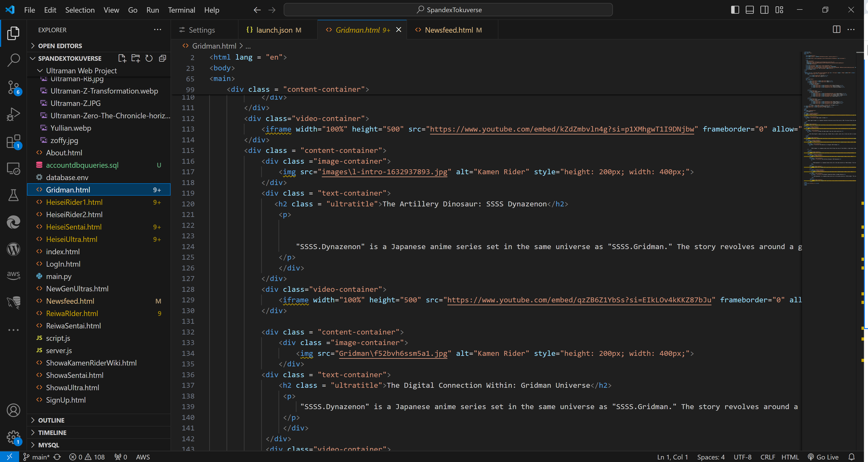Expand the MySQL section
Image resolution: width=868 pixels, height=462 pixels.
99,445
